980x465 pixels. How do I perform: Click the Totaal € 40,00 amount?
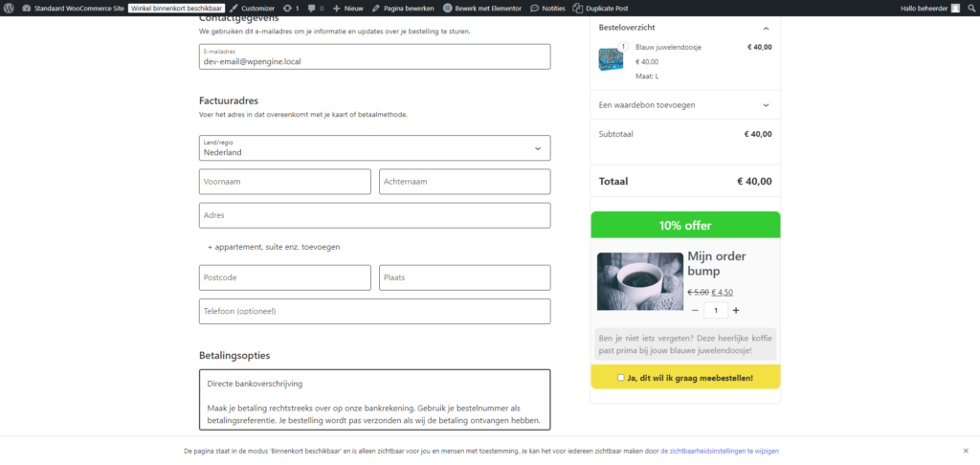tap(754, 182)
